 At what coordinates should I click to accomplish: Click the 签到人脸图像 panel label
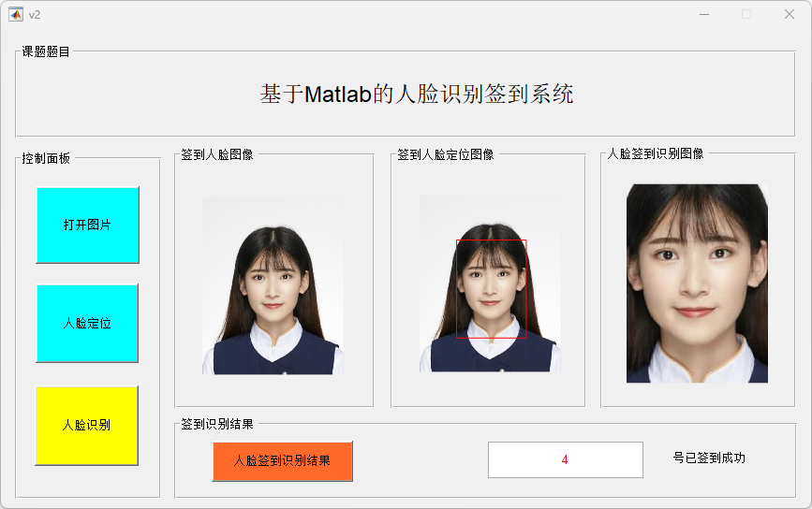217,154
